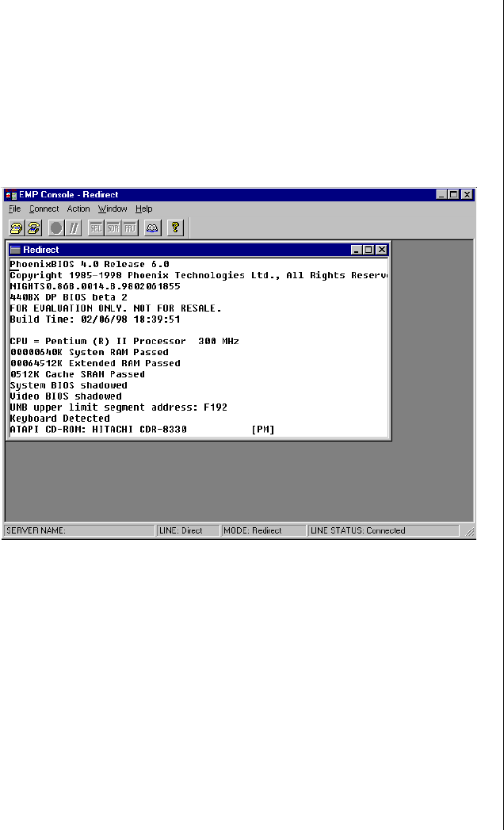Click the disconnect telephone toolbar icon
The height and width of the screenshot is (830, 504).
point(33,228)
